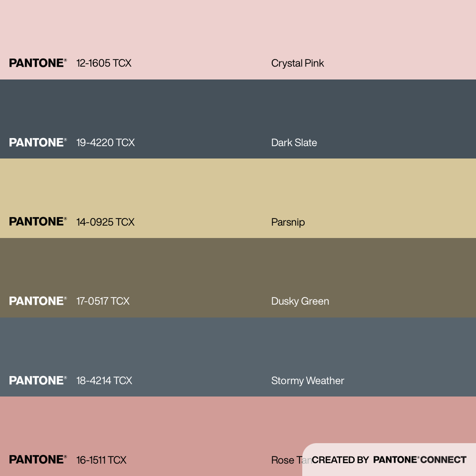Click the Stormy Weather name label

point(307,381)
